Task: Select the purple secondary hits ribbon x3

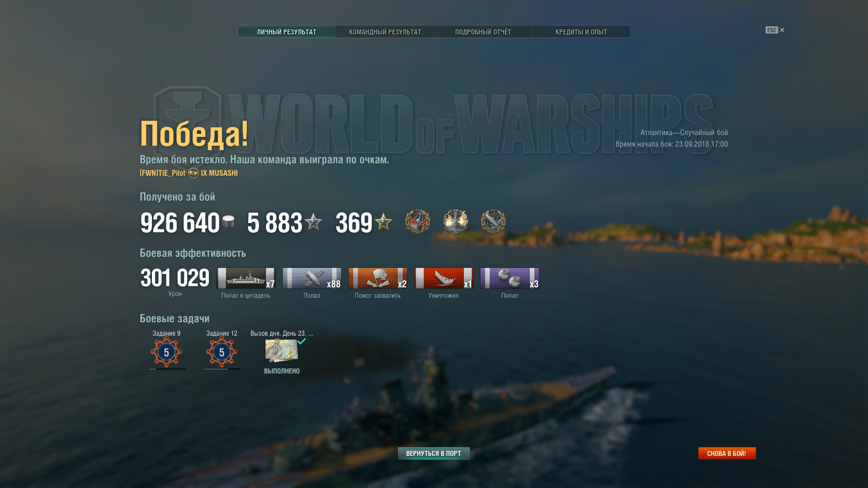Action: coord(510,278)
